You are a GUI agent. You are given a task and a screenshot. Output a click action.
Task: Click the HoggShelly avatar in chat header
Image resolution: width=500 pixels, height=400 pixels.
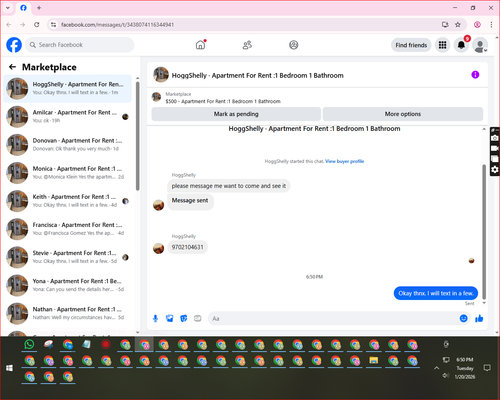[161, 74]
